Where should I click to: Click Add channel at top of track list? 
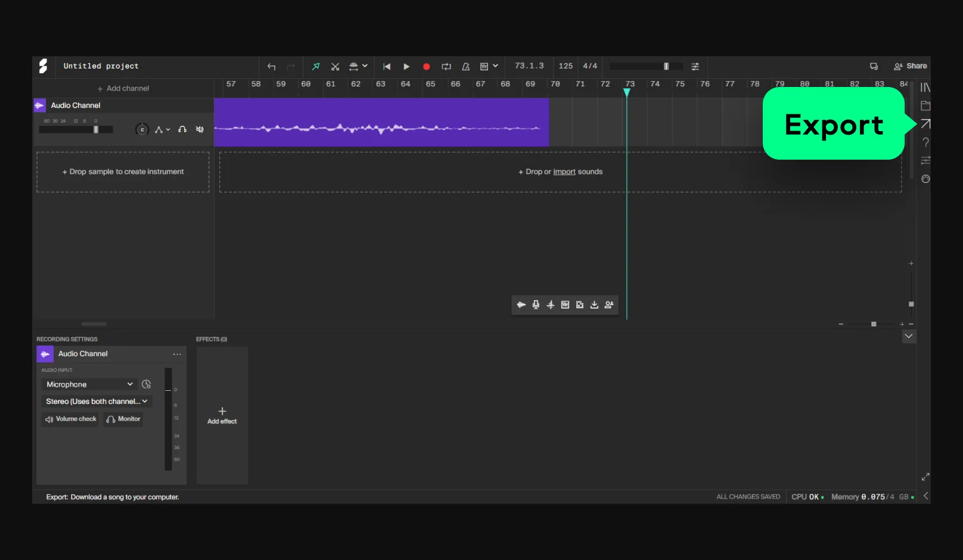click(x=123, y=88)
